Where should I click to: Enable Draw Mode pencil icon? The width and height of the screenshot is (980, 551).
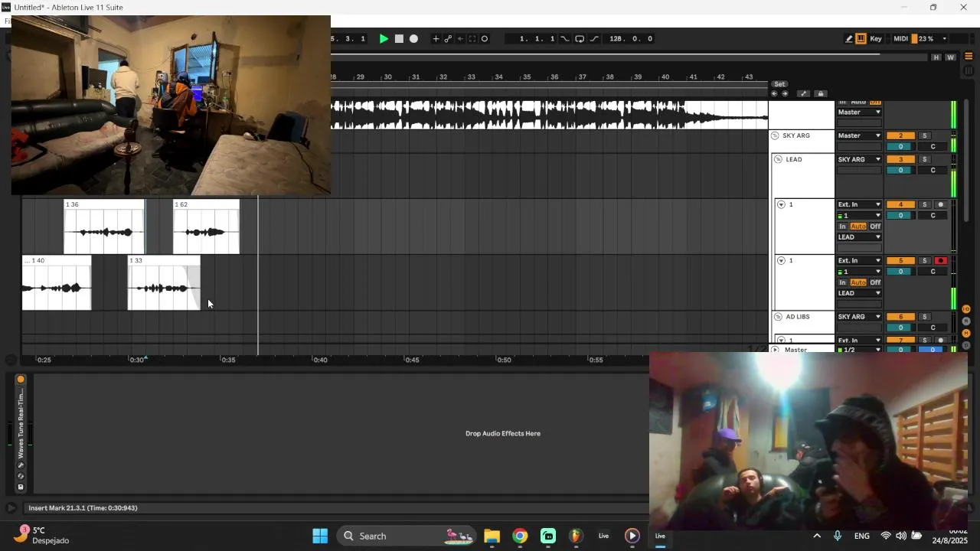tap(849, 39)
